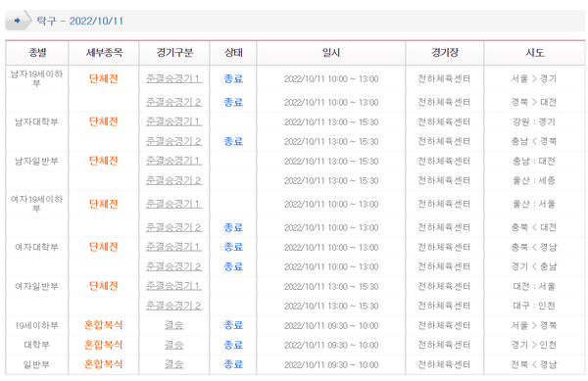
Task: Click the 전북 < 경남 result cell
Action: [534, 364]
